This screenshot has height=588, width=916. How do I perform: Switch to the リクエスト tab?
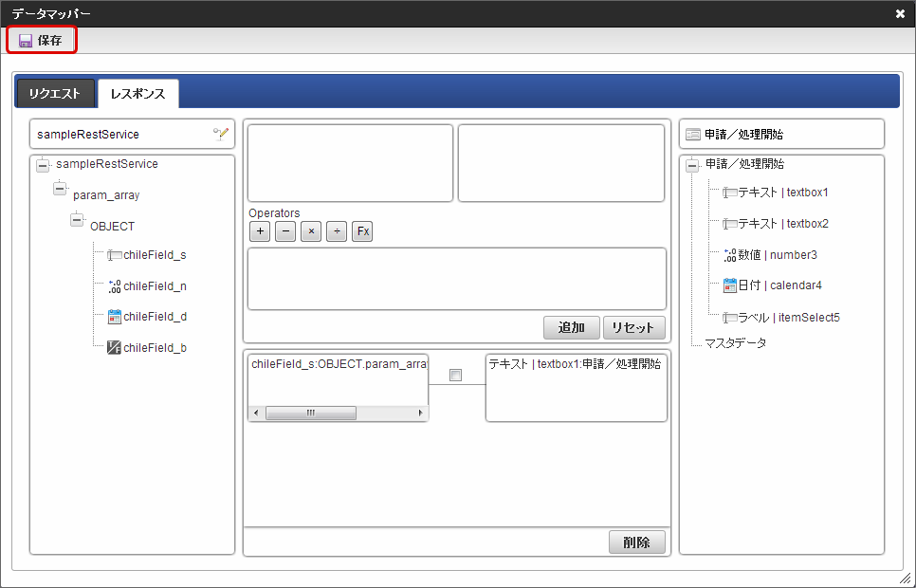point(55,94)
